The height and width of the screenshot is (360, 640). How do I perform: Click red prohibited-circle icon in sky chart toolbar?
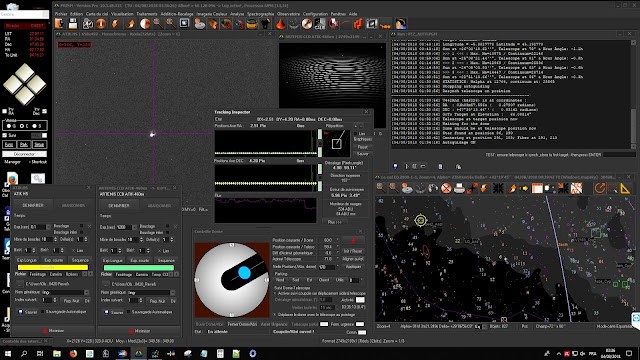point(446,188)
